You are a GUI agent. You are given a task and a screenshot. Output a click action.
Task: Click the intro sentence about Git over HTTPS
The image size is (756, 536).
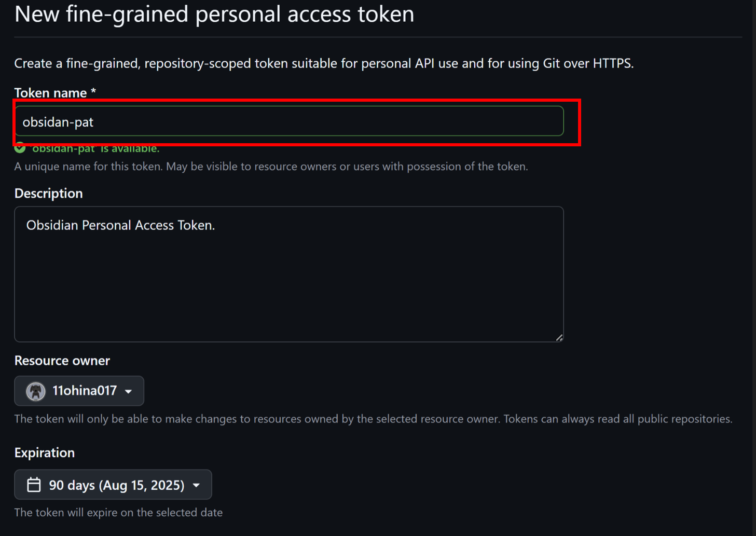pos(324,63)
